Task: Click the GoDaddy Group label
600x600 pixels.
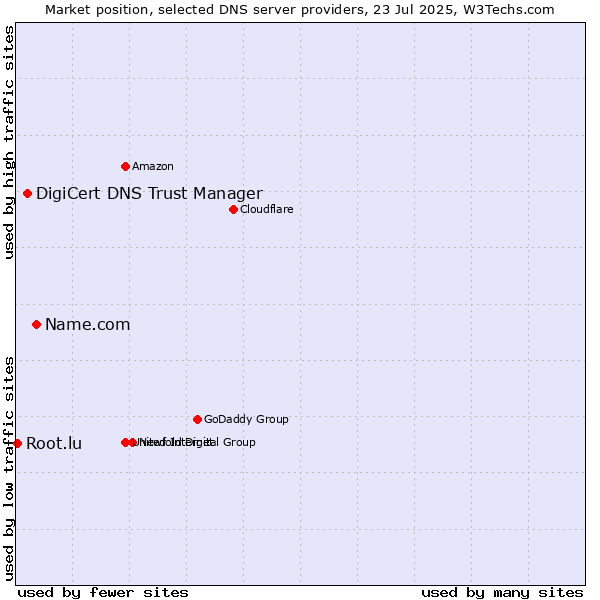Action: point(246,419)
